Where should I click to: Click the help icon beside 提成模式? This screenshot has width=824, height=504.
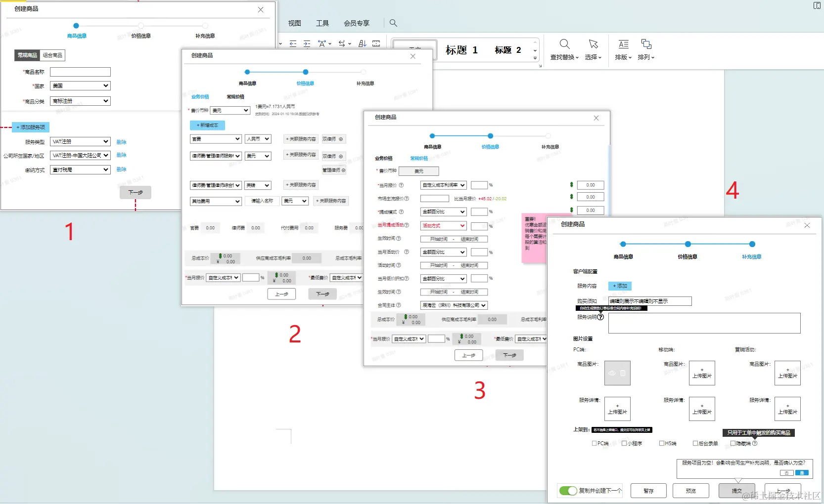pos(401,212)
